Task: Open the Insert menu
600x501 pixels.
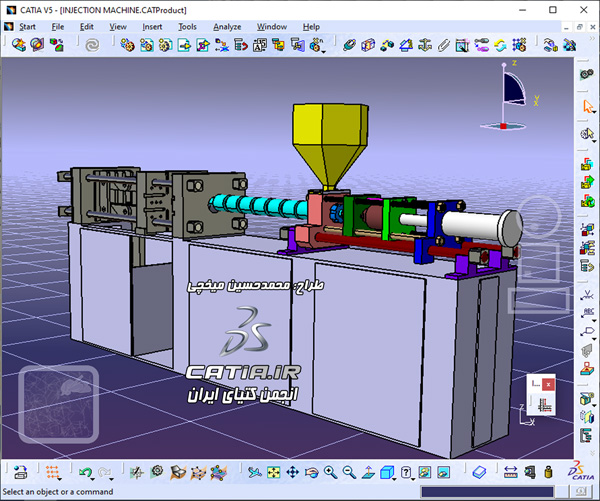Action: (152, 27)
